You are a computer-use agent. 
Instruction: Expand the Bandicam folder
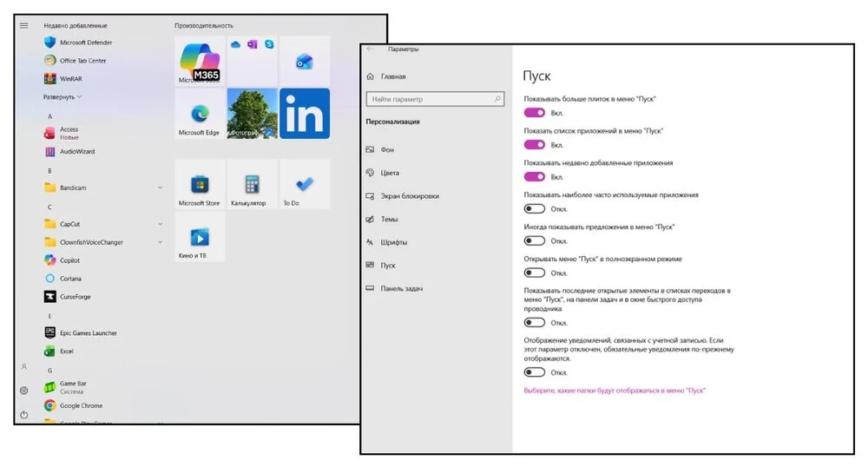point(160,188)
